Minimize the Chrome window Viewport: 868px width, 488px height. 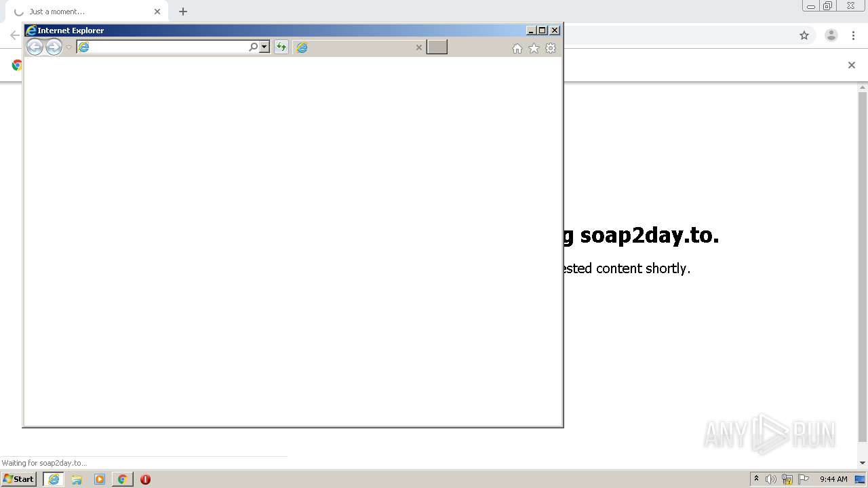(811, 6)
